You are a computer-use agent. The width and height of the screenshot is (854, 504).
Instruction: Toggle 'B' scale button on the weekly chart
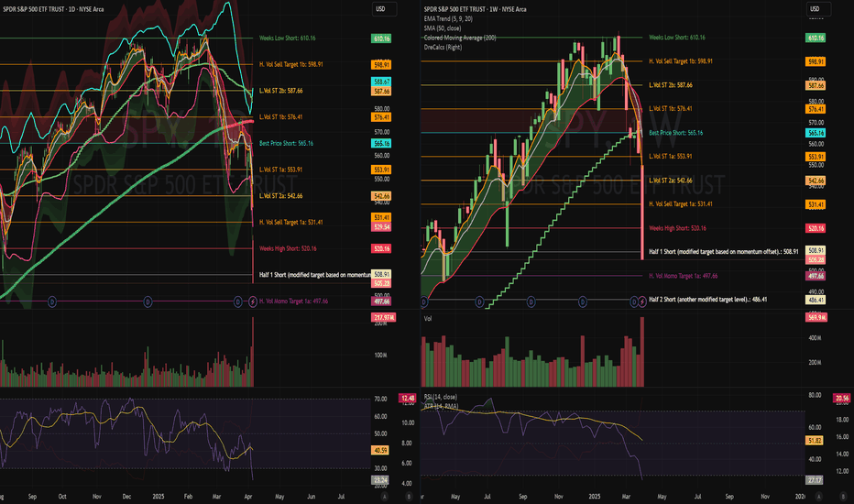click(x=843, y=497)
